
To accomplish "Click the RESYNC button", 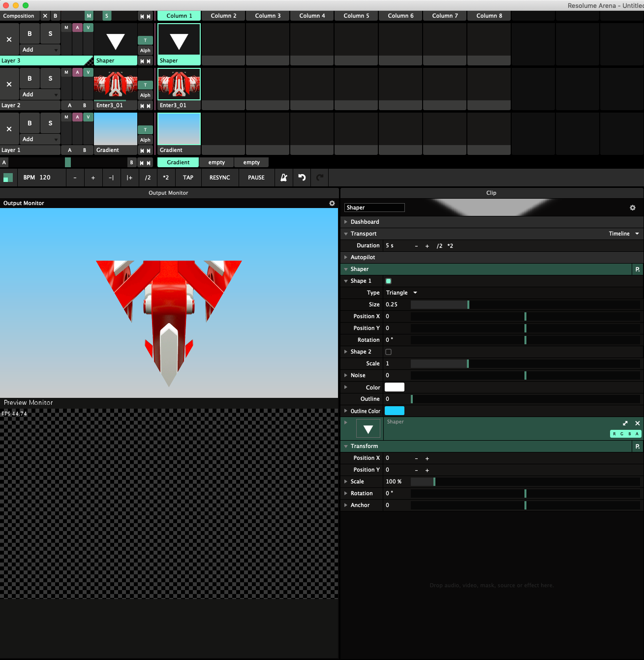I will (219, 178).
